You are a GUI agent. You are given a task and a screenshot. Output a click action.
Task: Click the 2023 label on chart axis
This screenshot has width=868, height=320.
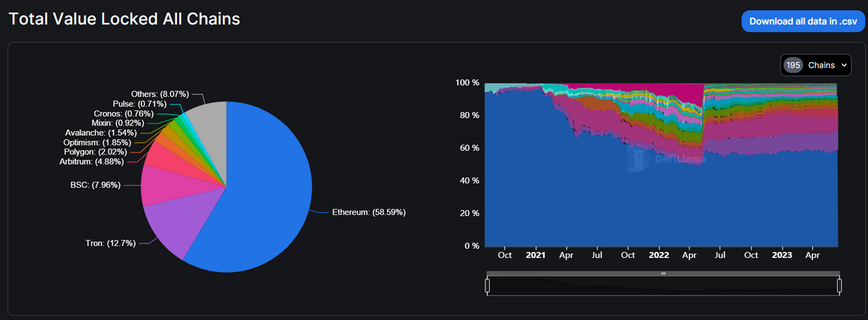pyautogui.click(x=783, y=255)
